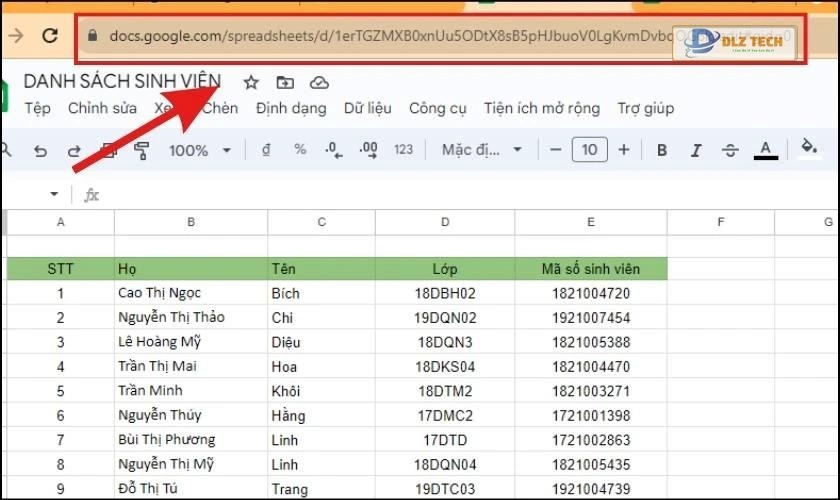Screen dimensions: 840x500
Task: Click the undo arrow
Action: click(40, 151)
